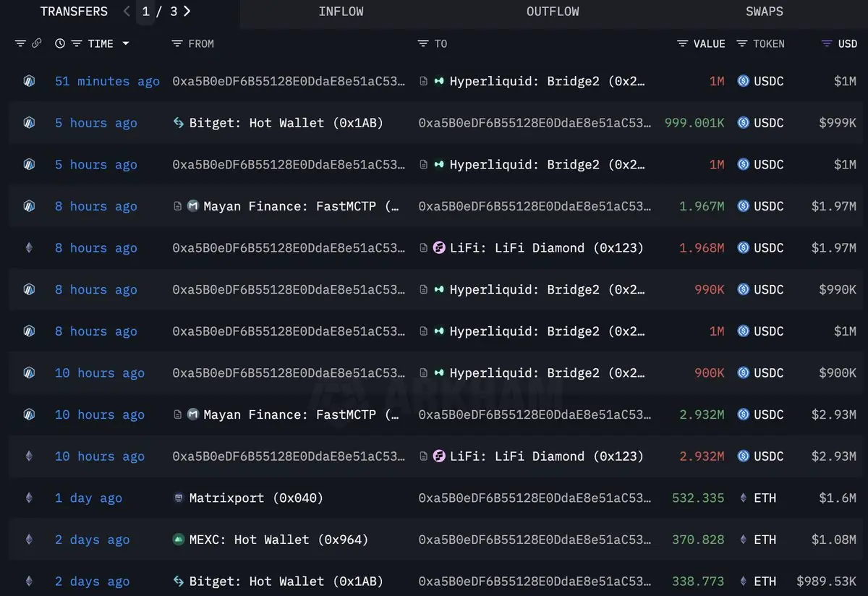The height and width of the screenshot is (596, 868).
Task: Open the TO address in the Matrixport row
Action: (x=535, y=498)
